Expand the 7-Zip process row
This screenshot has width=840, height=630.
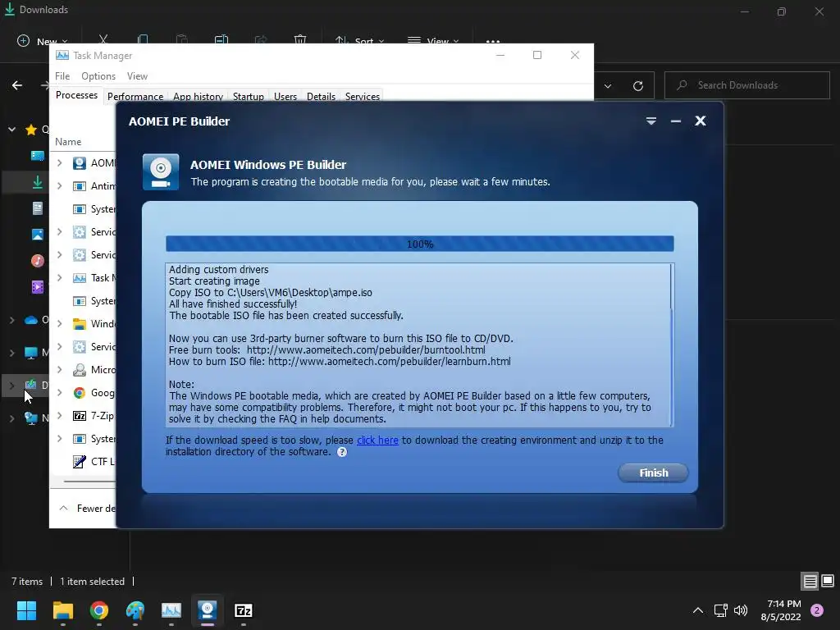tap(59, 416)
